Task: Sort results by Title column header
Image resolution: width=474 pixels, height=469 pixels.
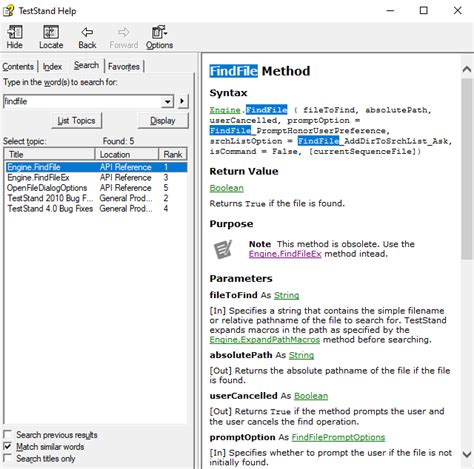Action: pyautogui.click(x=50, y=154)
